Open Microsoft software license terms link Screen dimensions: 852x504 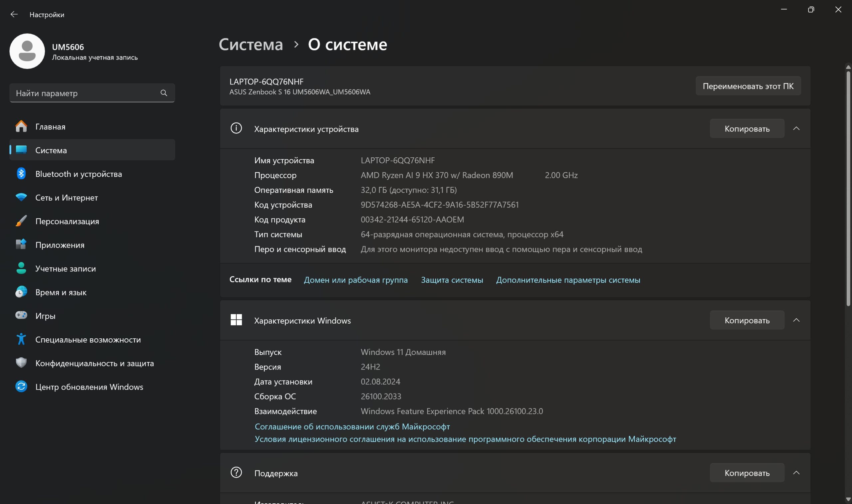(465, 439)
